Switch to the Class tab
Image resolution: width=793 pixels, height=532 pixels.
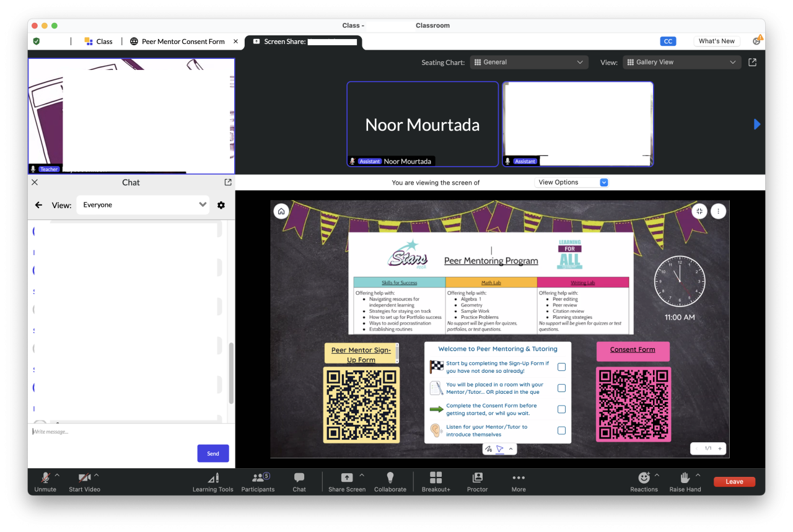pyautogui.click(x=99, y=41)
